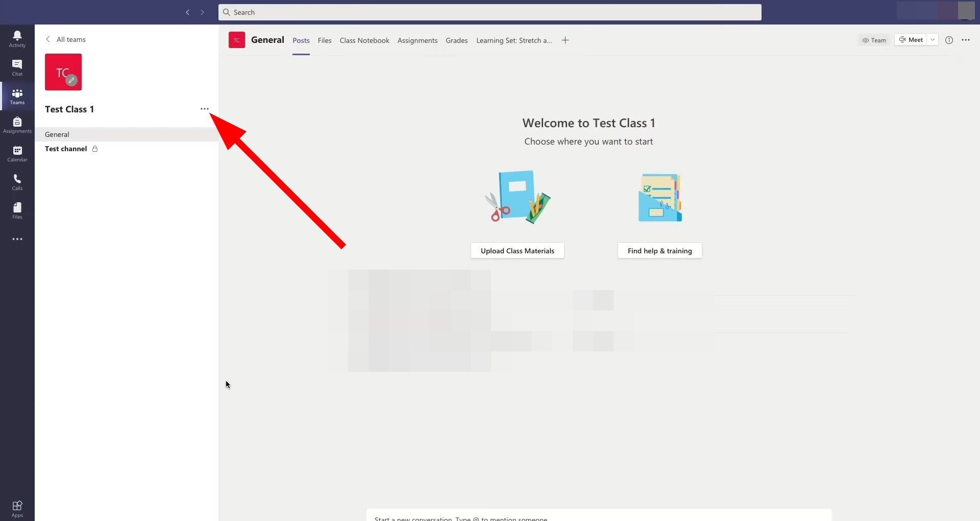The height and width of the screenshot is (521, 980).
Task: Click the help folder illustration
Action: (660, 198)
